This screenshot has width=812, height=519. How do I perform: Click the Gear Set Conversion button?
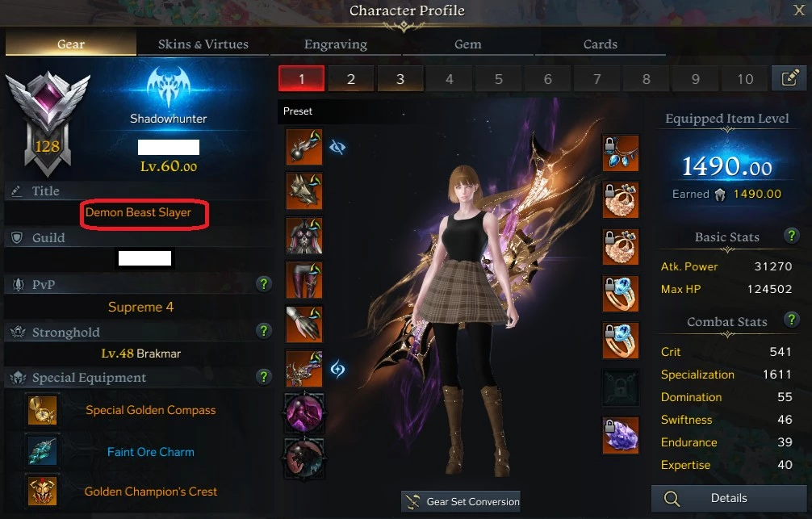point(461,501)
